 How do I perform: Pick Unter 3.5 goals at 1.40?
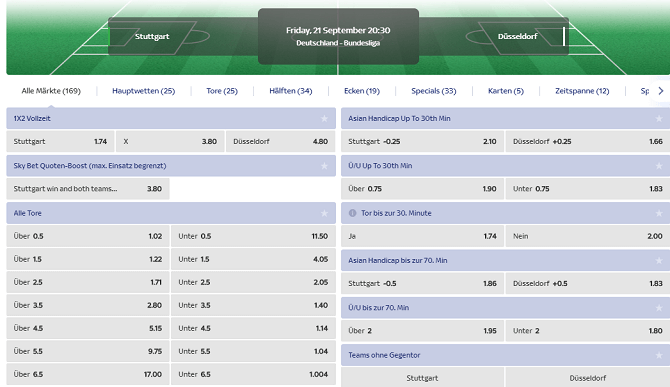(x=253, y=305)
